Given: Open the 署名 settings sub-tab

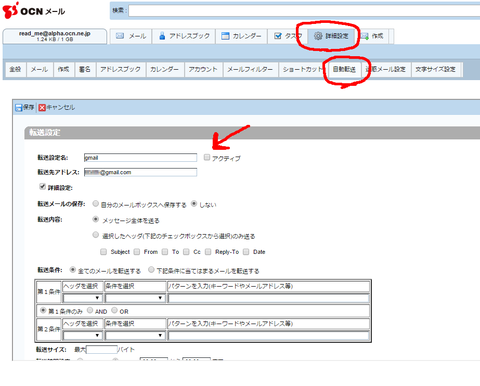Looking at the screenshot, I should 85,69.
